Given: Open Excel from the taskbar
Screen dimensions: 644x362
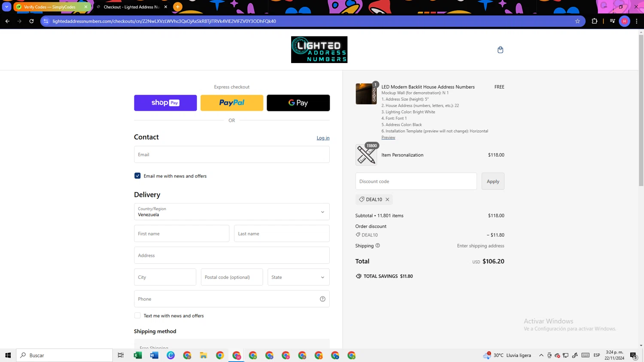Looking at the screenshot, I should click(138, 355).
